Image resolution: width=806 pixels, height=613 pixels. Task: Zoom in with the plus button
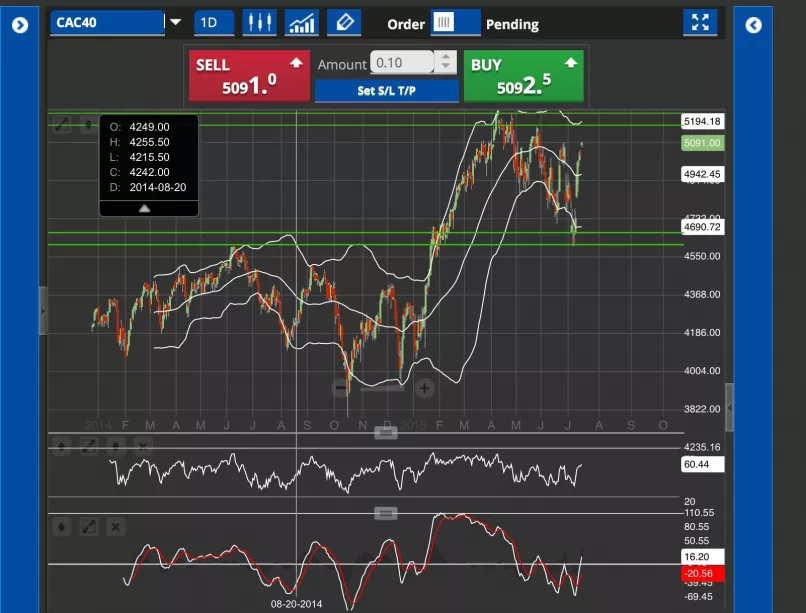pos(425,388)
